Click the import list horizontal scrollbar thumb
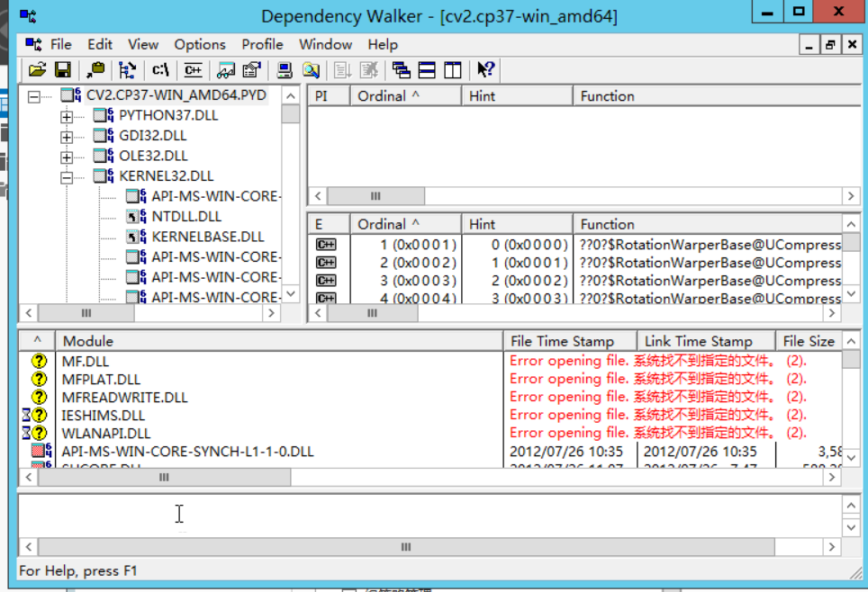Image resolution: width=868 pixels, height=592 pixels. click(x=375, y=196)
